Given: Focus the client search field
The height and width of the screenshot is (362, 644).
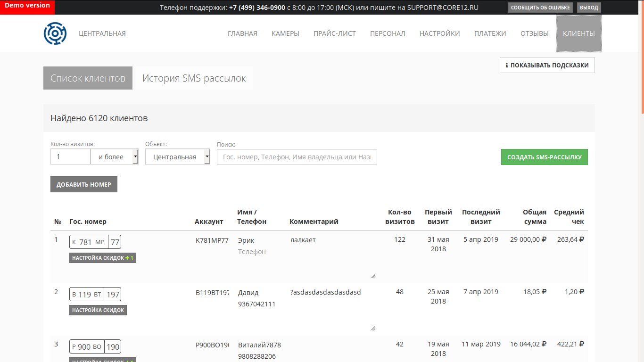Looking at the screenshot, I should point(297,157).
